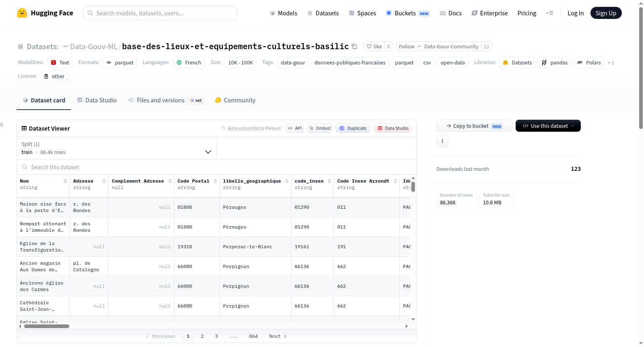
Task: Click the Sign Up button
Action: tap(606, 13)
